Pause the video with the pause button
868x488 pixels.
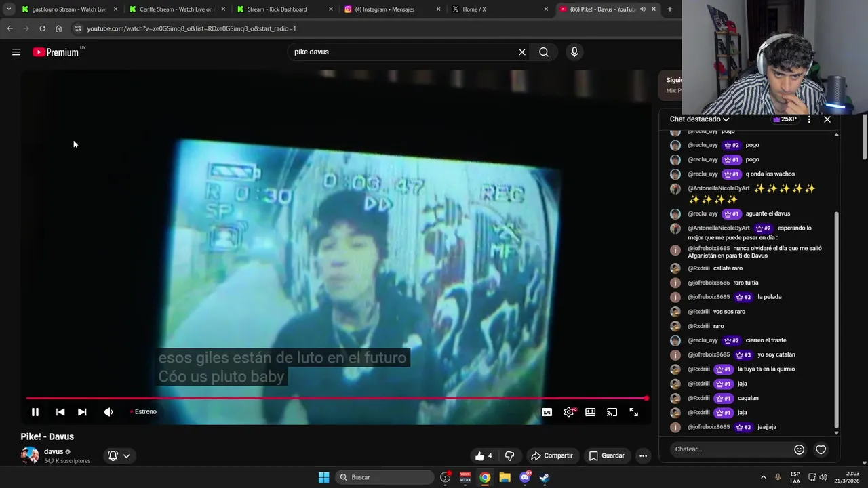pos(35,412)
